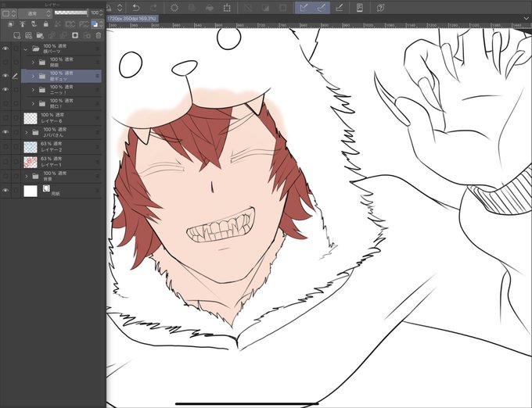This screenshot has width=532, height=408.
Task: Click Clip to Layer Below icon
Action: click(x=11, y=24)
